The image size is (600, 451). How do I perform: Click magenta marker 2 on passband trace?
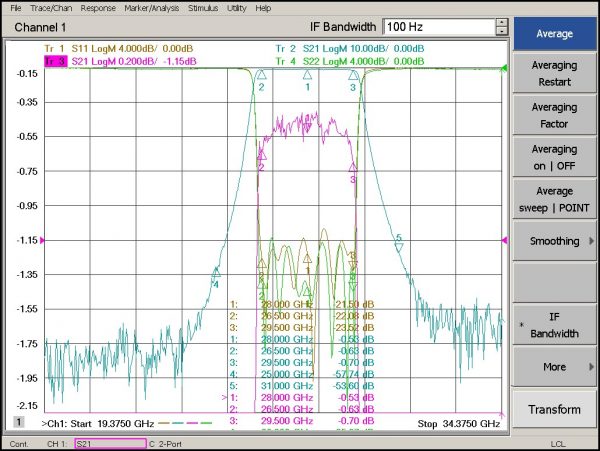[262, 155]
